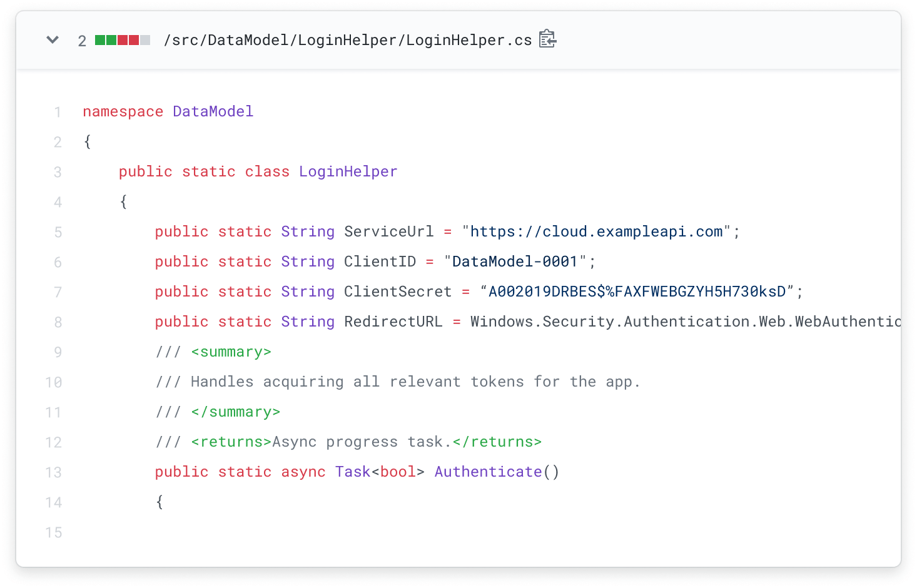Click the summary doc comment tag

click(x=231, y=352)
